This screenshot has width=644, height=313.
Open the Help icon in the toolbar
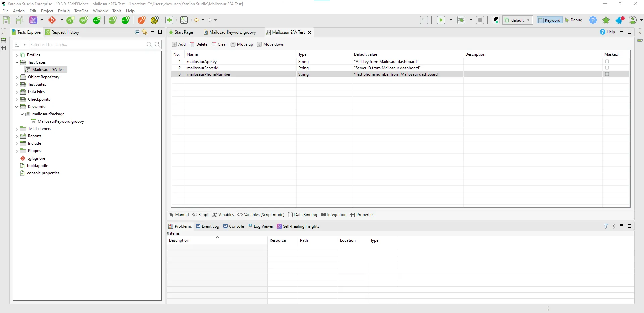pyautogui.click(x=593, y=20)
